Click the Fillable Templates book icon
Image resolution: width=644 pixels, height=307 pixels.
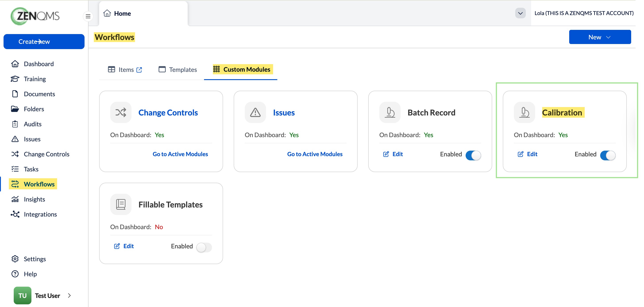[x=121, y=204]
